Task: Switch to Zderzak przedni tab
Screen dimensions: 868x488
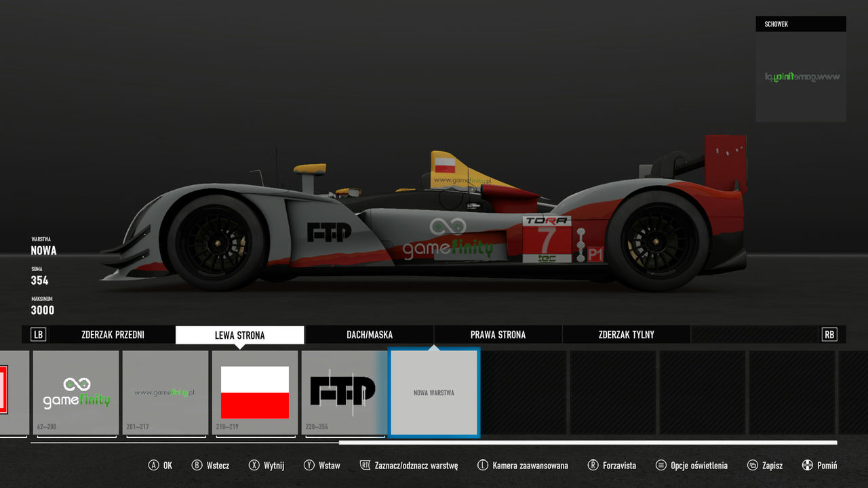Action: [113, 335]
